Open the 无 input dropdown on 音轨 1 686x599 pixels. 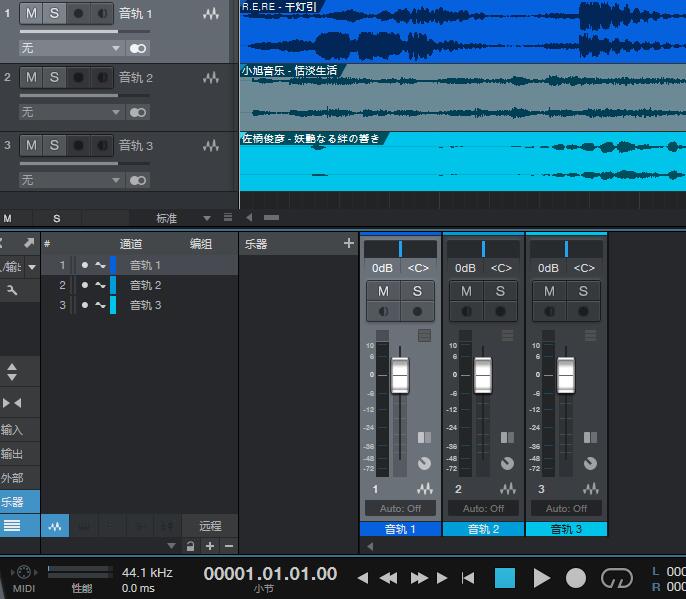pyautogui.click(x=71, y=48)
